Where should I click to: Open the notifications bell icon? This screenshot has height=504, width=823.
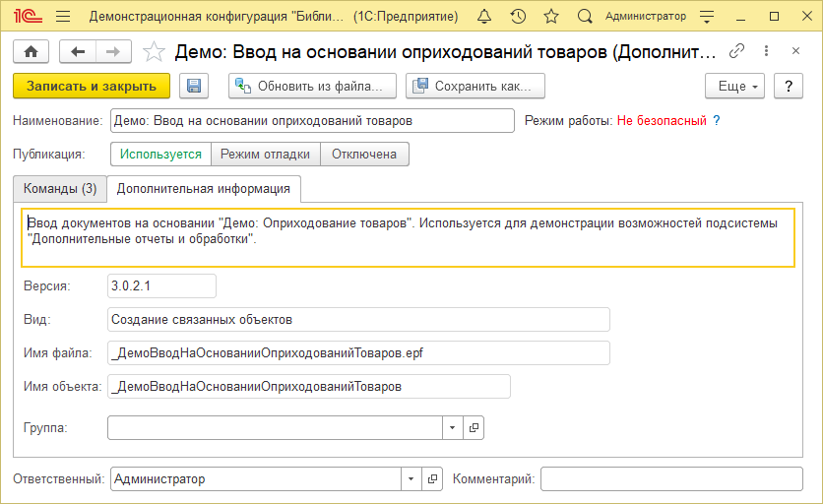(485, 17)
